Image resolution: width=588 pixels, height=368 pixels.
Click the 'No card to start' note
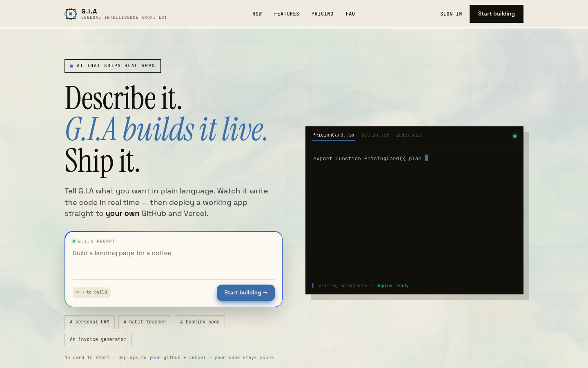point(87,358)
